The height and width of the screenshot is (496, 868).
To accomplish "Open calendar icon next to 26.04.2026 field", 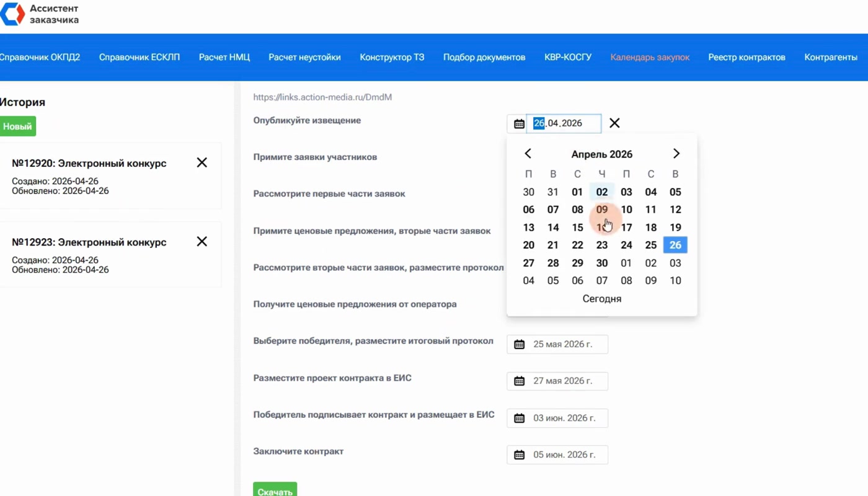I will click(x=519, y=123).
